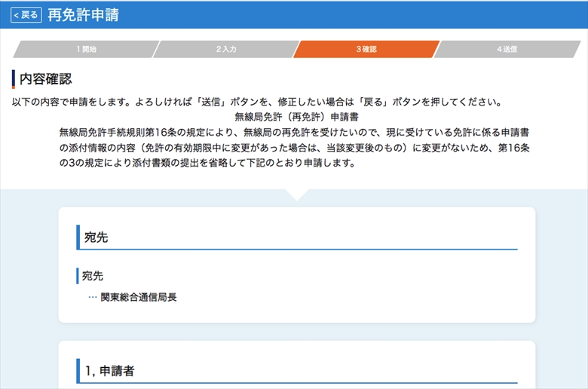The image size is (588, 389).
Task: Select step 1 開始 in progress bar
Action: coord(86,49)
